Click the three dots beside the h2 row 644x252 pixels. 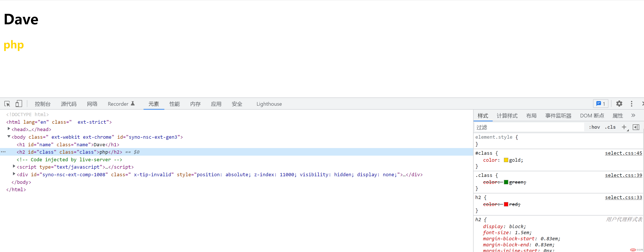(x=3, y=152)
